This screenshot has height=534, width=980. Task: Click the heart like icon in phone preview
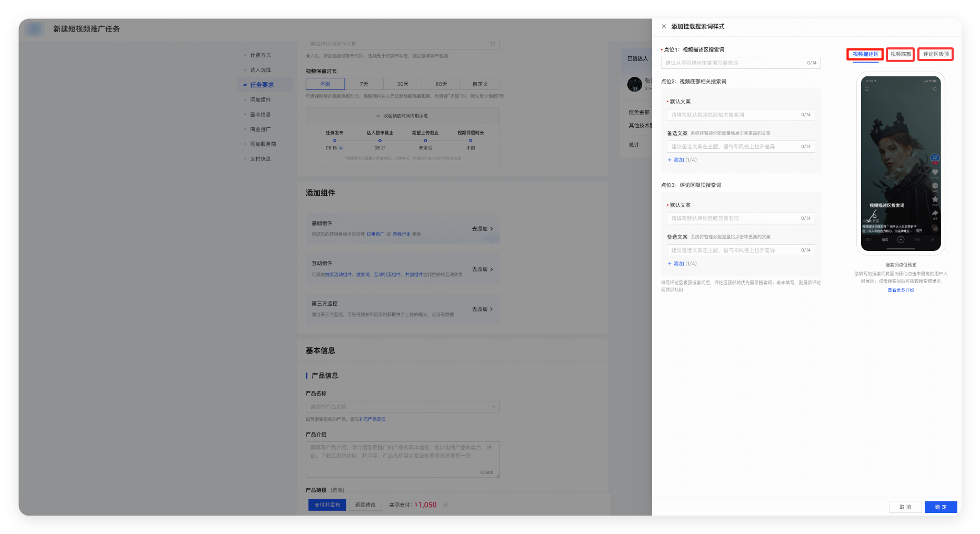coord(935,172)
